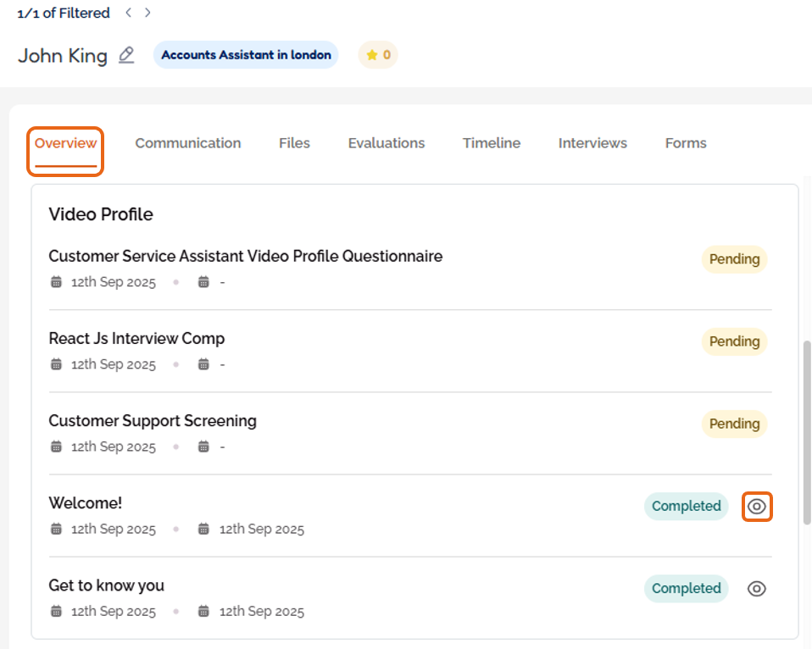Open the Forms tab
This screenshot has height=649, width=812.
[686, 143]
